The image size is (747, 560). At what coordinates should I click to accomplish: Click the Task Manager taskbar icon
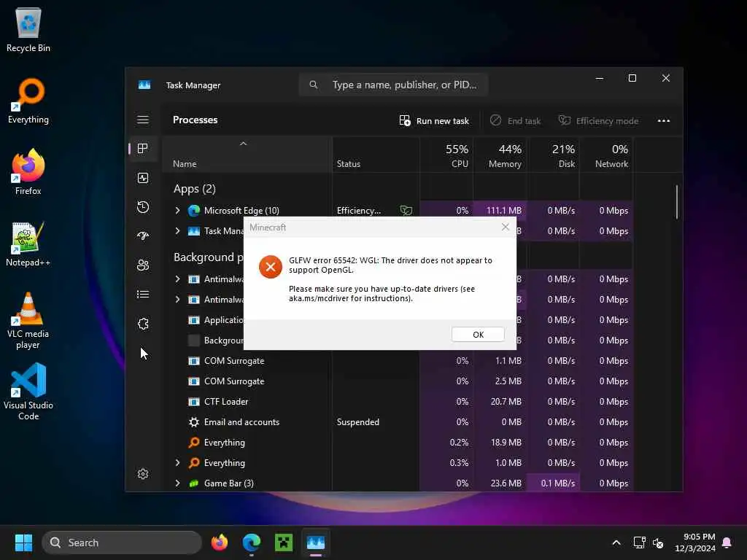pos(316,542)
